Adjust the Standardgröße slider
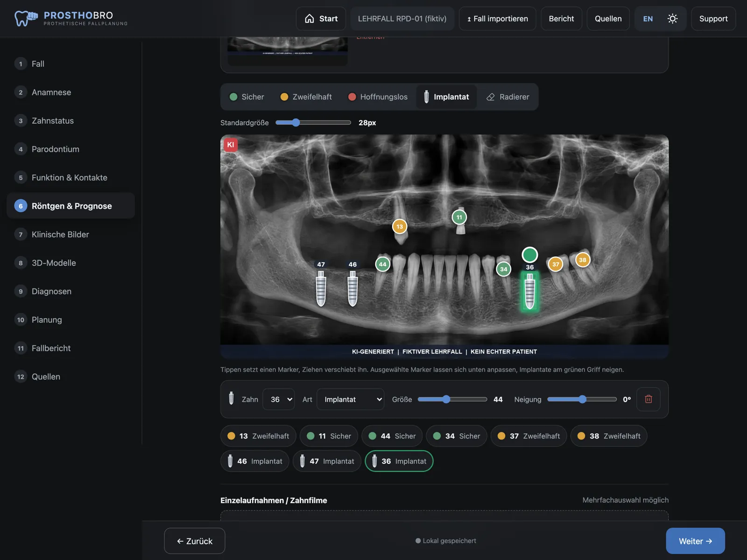 313,123
